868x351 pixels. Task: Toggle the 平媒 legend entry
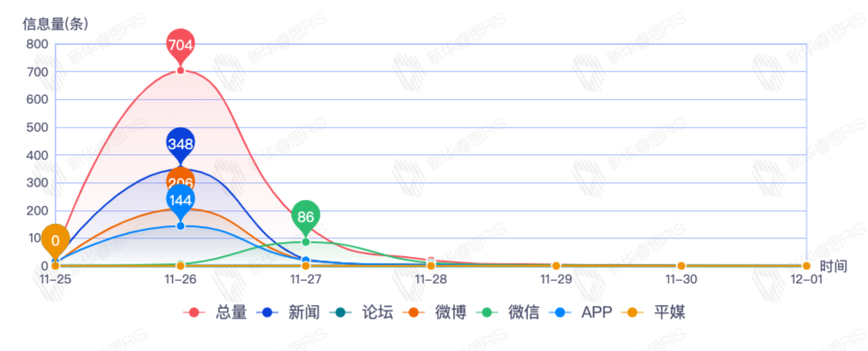coord(657,312)
